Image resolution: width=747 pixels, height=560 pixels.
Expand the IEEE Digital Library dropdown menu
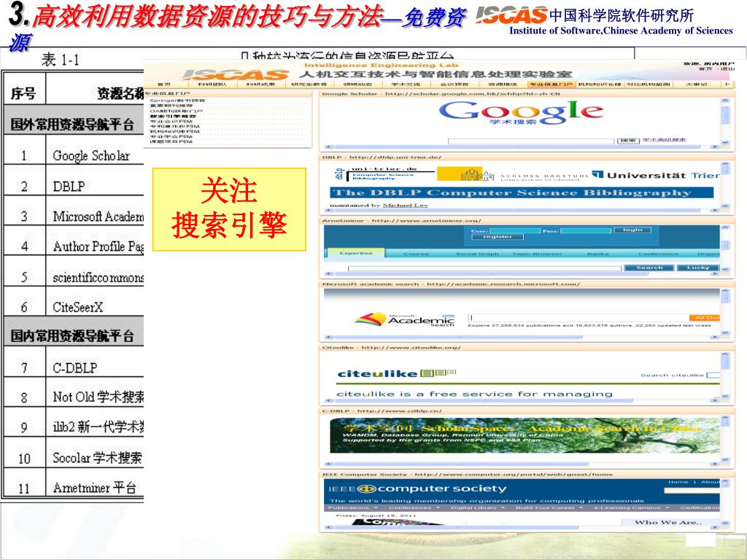coord(478,508)
